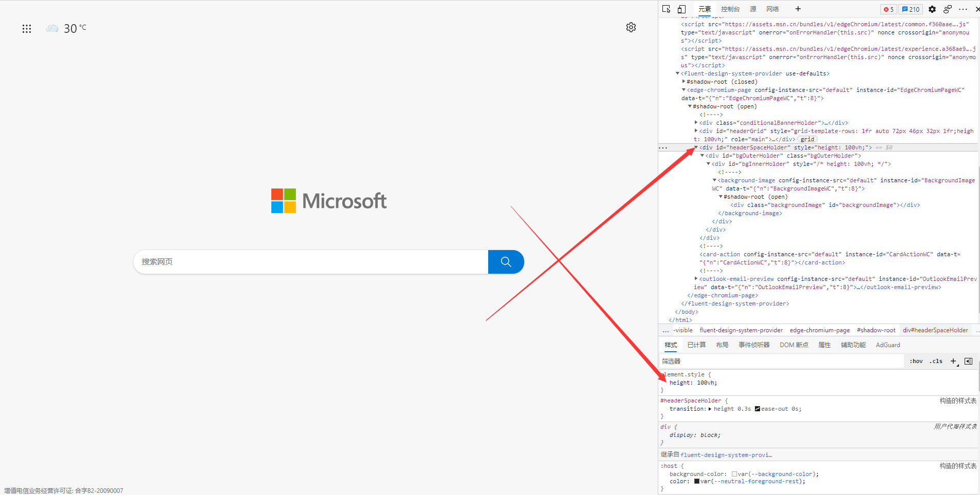980x495 pixels.
Task: Click the #headerSpaceHolder rule selector
Action: [691, 401]
